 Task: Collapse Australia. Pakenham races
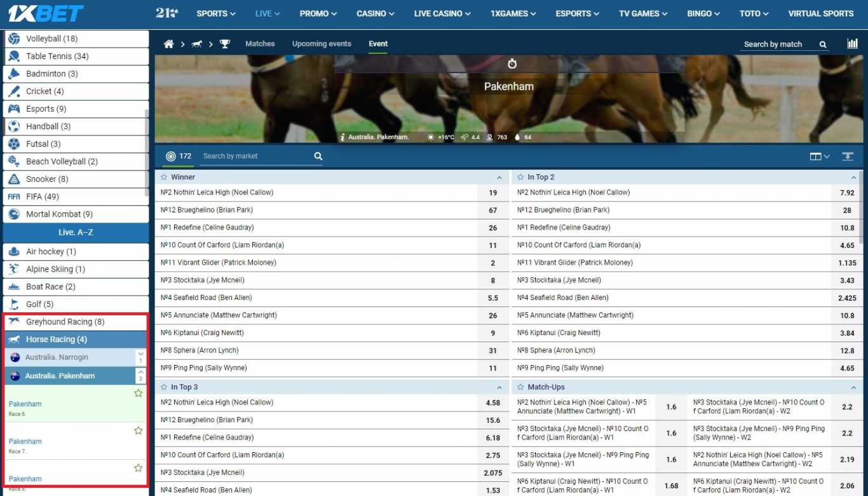click(141, 376)
